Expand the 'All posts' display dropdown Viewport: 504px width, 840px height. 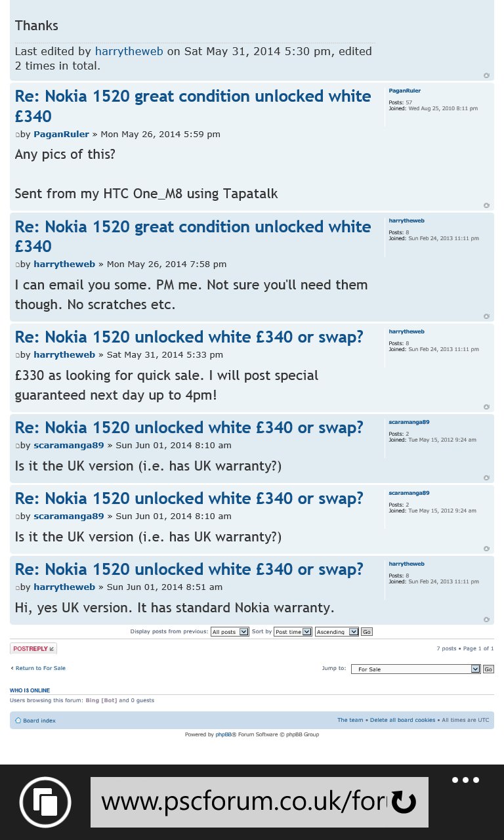click(x=230, y=631)
